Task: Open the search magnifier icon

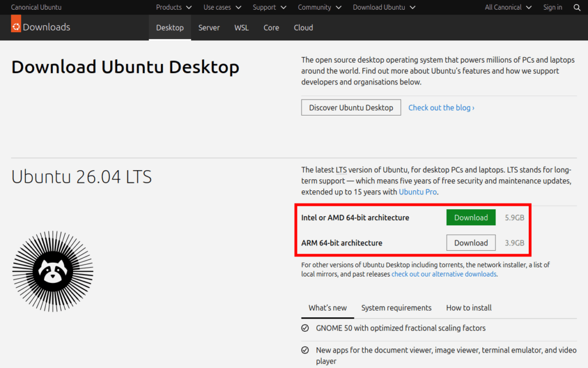Action: (x=577, y=7)
